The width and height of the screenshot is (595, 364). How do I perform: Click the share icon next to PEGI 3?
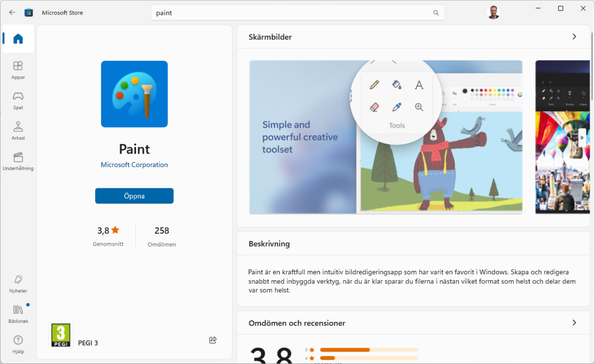click(213, 340)
